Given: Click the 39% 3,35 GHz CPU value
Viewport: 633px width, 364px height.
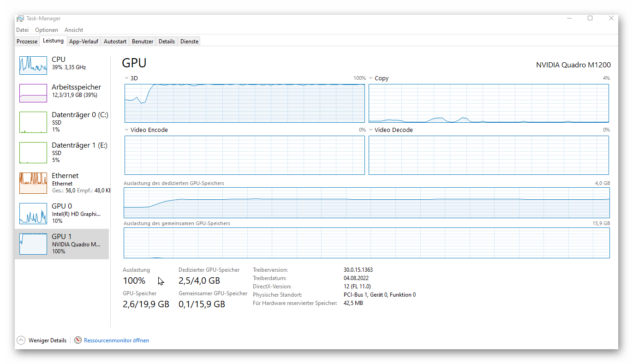Looking at the screenshot, I should (x=69, y=67).
